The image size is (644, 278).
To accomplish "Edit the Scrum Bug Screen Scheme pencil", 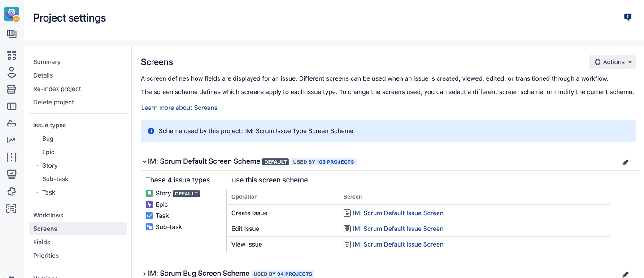I will click(626, 274).
